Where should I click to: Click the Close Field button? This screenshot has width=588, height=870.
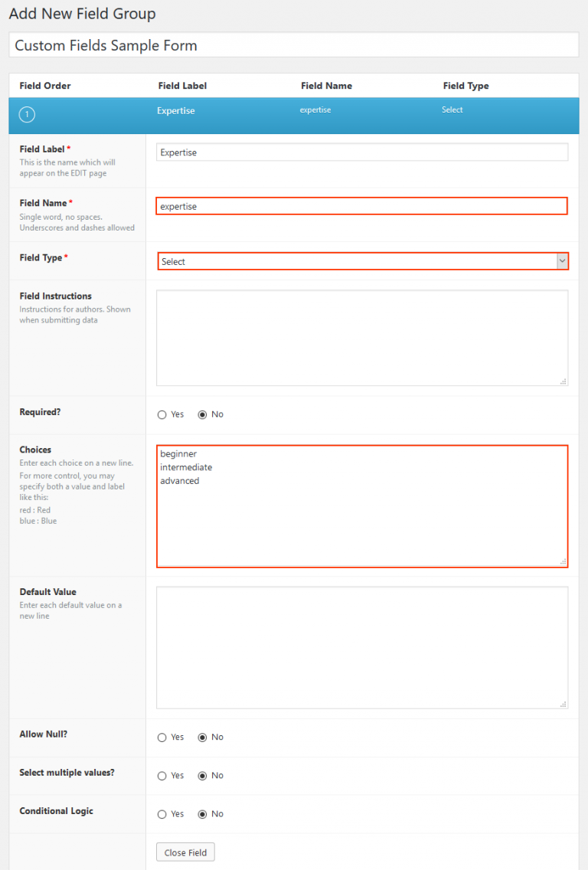[185, 852]
